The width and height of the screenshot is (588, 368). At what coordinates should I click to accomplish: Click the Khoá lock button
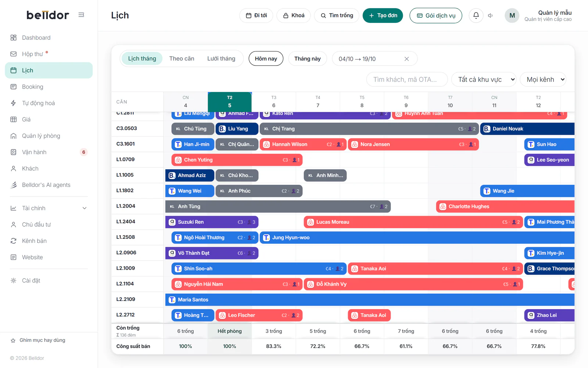(x=294, y=15)
